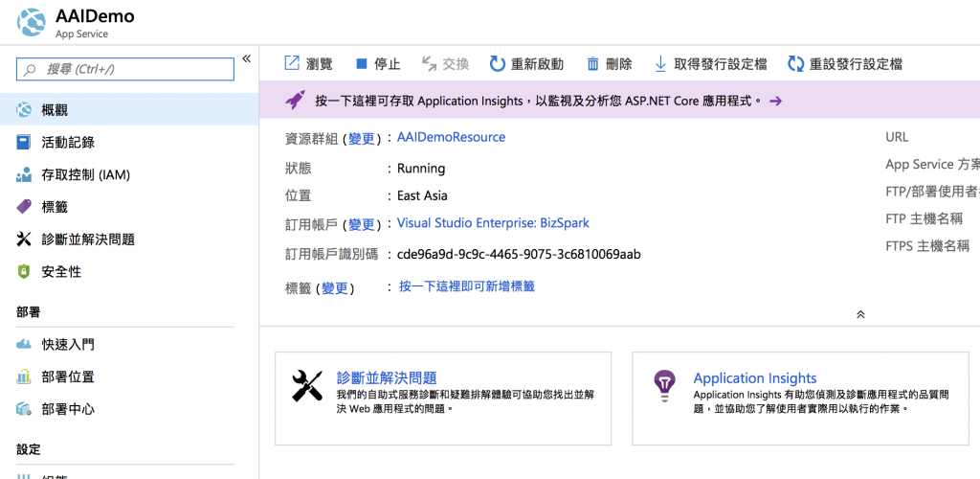
Task: Click the 活動記錄 book icon
Action: pyautogui.click(x=24, y=143)
